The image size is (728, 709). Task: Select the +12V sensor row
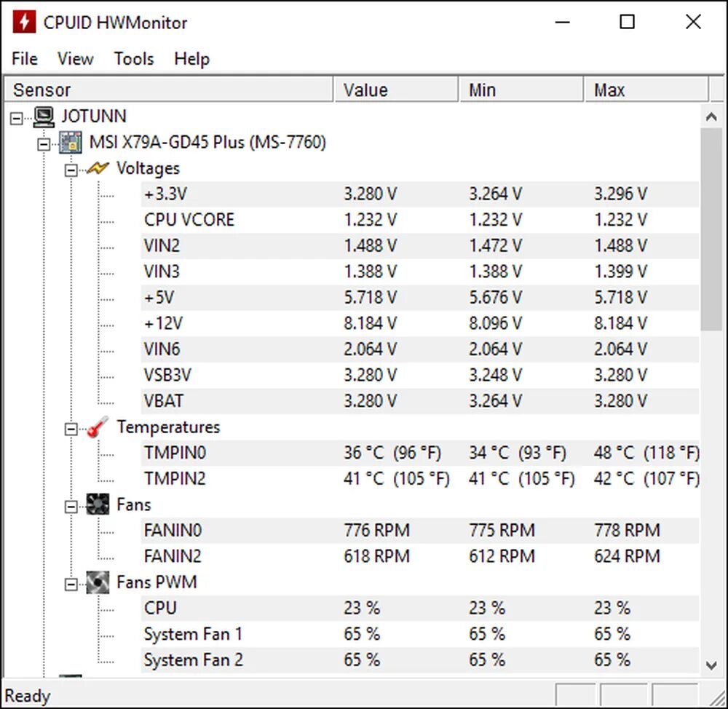point(420,323)
